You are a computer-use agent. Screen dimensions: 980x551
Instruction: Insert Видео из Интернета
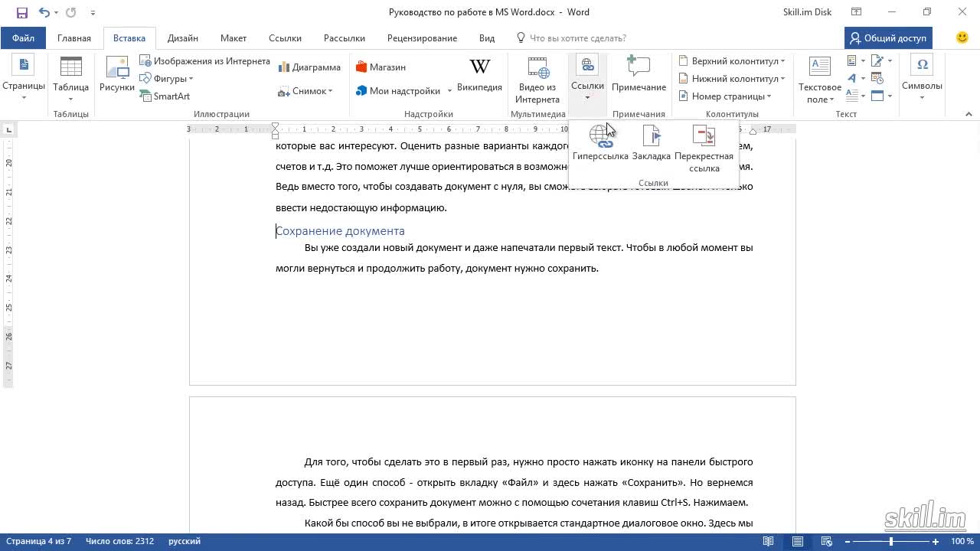click(537, 80)
